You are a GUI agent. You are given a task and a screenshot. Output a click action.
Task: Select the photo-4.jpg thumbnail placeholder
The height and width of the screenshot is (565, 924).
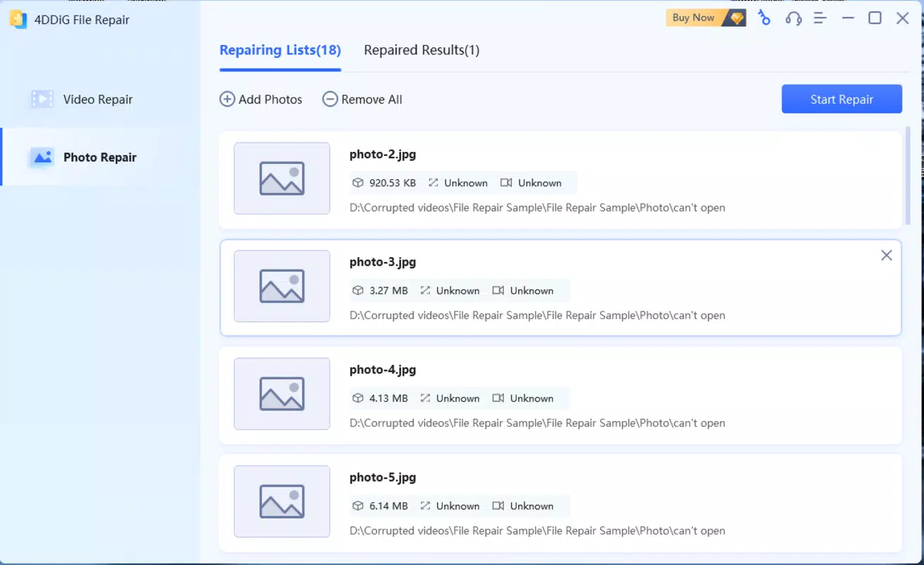coord(282,394)
